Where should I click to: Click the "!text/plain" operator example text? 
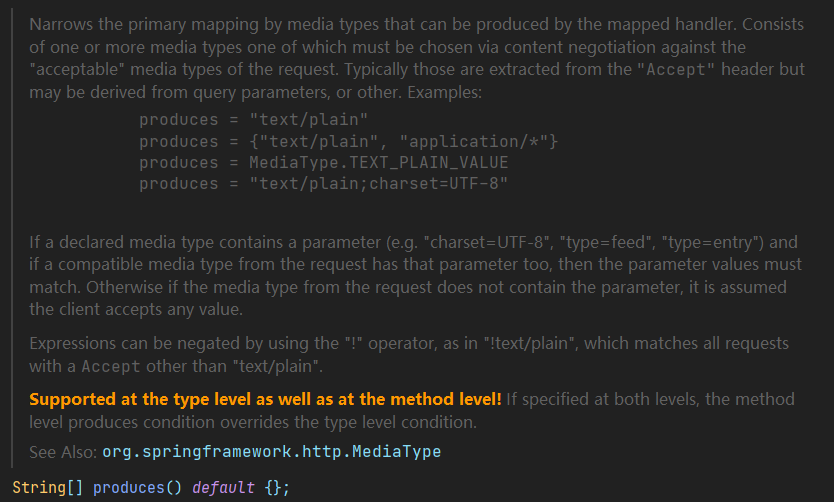(521, 343)
